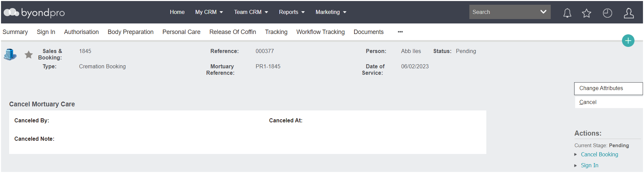644x173 pixels.
Task: Click Canceled Note label
Action: tap(34, 139)
